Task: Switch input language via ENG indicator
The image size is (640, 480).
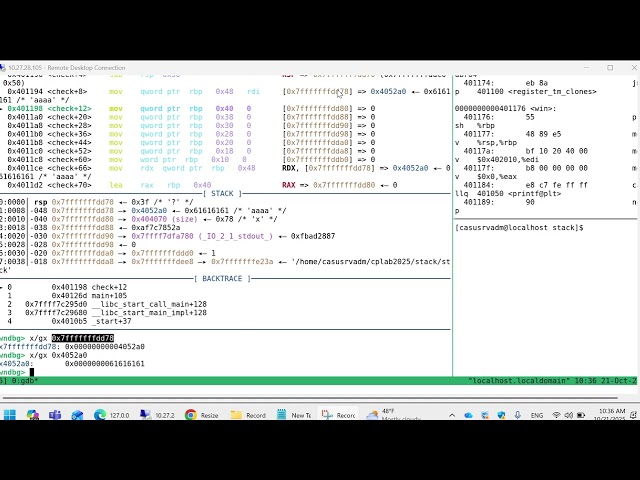Action: click(x=537, y=416)
